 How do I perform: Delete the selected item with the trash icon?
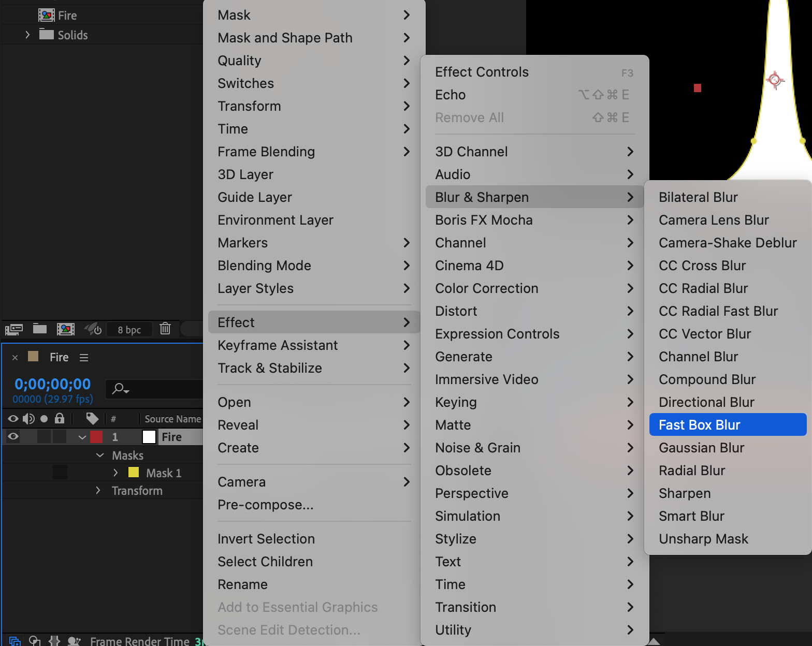point(165,329)
